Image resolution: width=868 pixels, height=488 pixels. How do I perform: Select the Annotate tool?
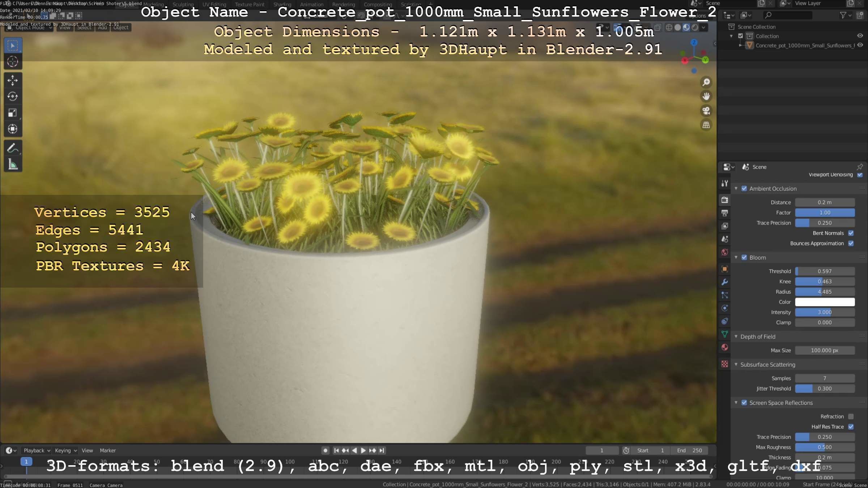[13, 148]
